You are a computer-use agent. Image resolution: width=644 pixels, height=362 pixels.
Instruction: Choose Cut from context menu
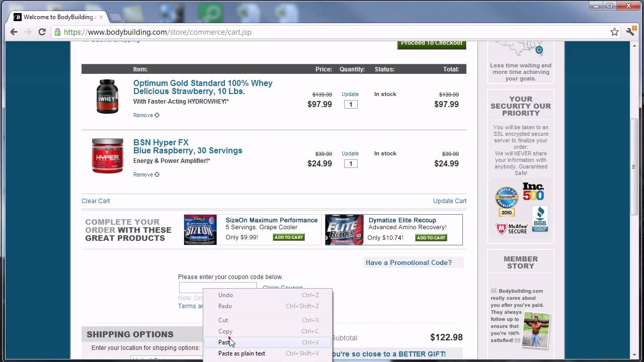coord(268,320)
